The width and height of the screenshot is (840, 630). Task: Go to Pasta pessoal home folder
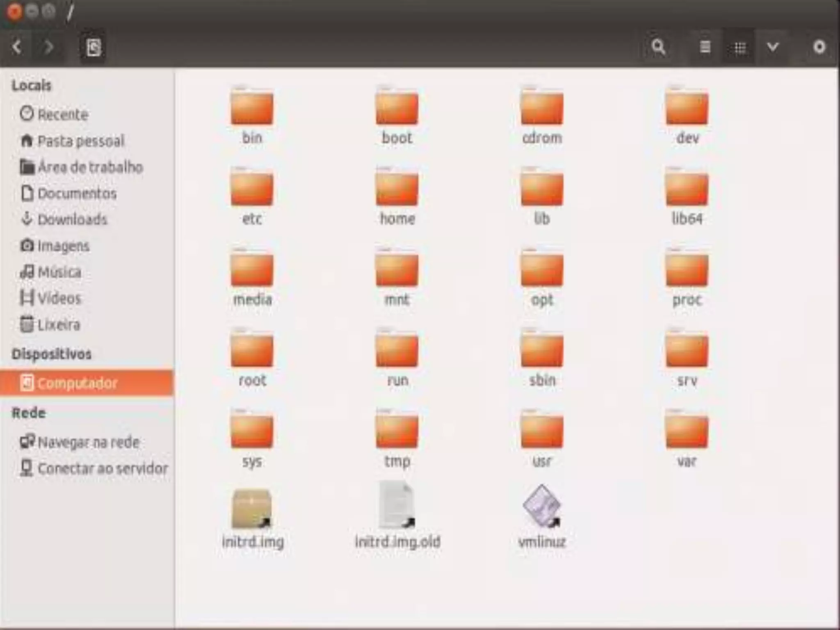point(80,141)
